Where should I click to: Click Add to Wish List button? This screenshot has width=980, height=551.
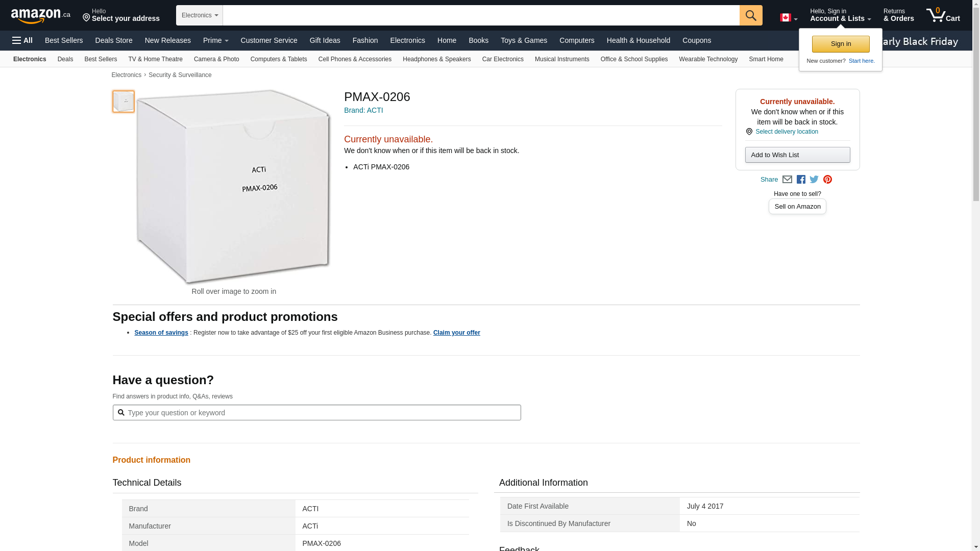point(797,155)
